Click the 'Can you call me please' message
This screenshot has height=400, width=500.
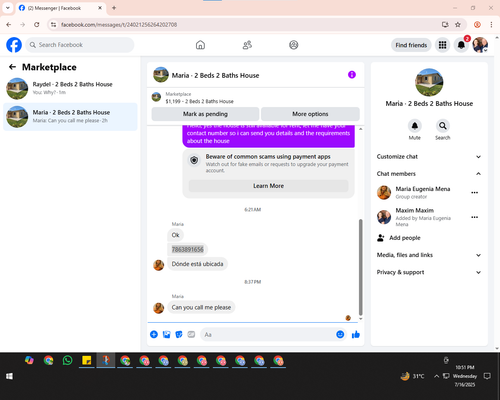[201, 307]
